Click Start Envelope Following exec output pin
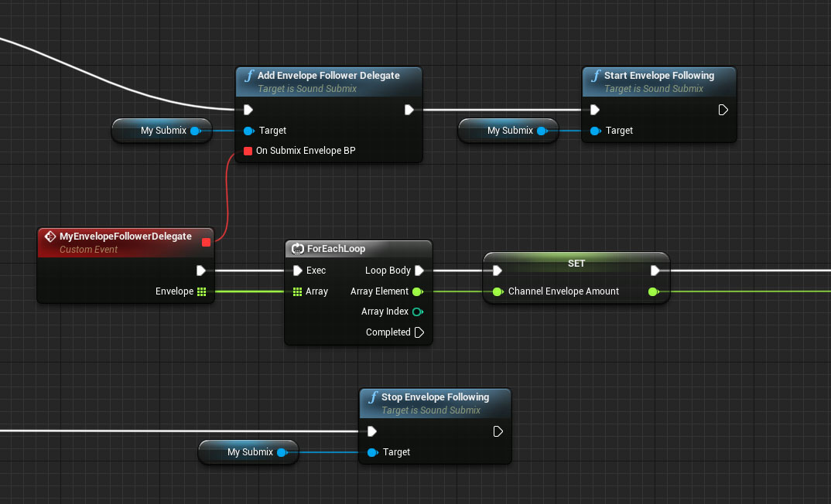The width and height of the screenshot is (831, 504). click(x=723, y=110)
